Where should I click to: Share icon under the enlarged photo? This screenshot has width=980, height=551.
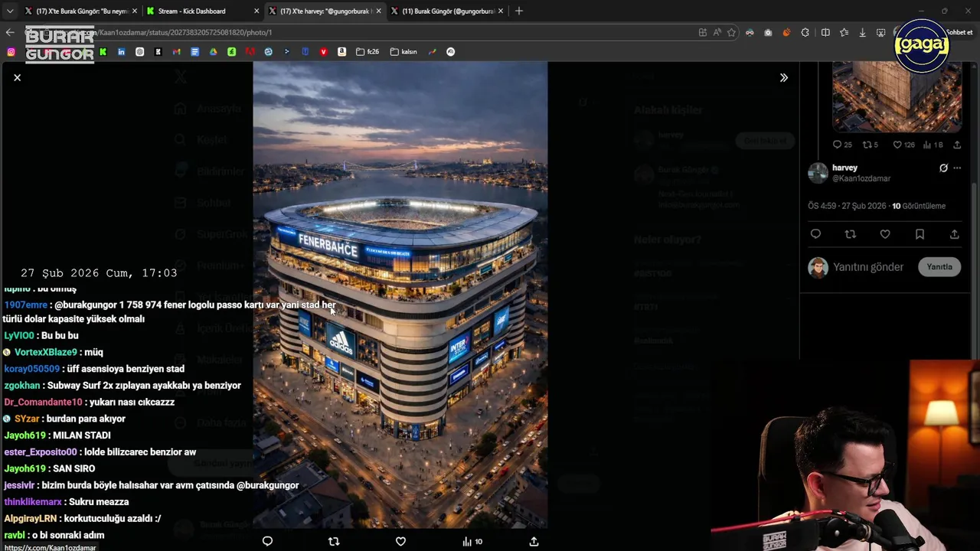(534, 541)
